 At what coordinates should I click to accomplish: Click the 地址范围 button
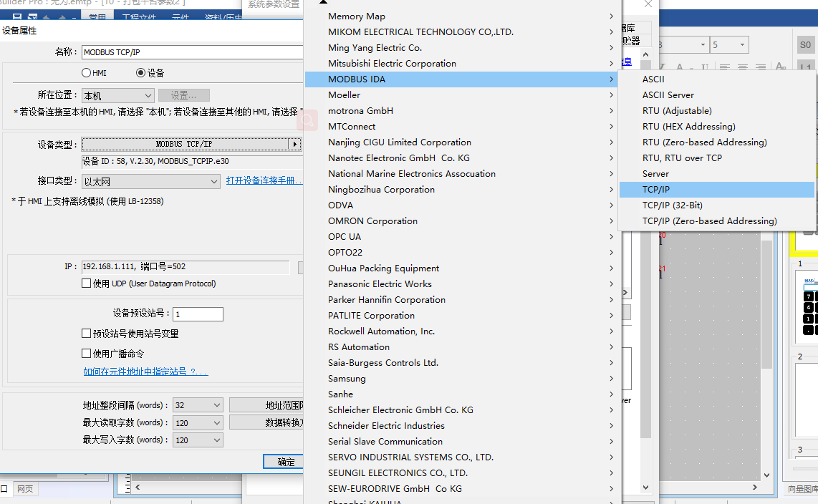tap(266, 405)
